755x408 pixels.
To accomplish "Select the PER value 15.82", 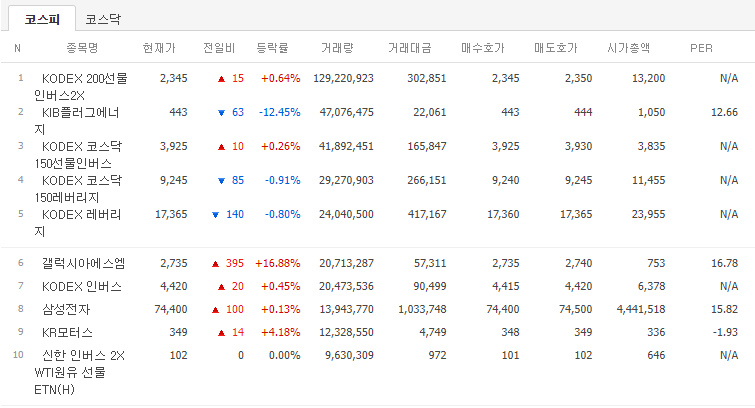I will (x=725, y=309).
